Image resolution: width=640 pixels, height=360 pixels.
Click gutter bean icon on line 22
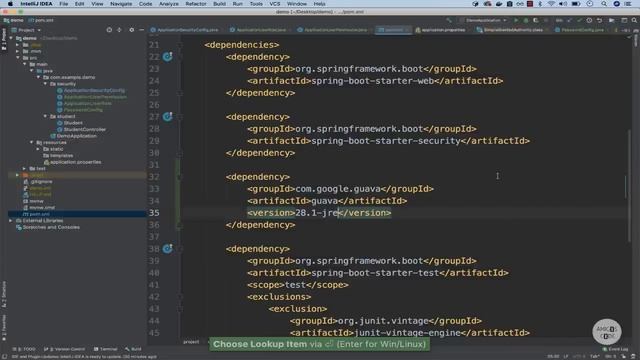[167, 57]
